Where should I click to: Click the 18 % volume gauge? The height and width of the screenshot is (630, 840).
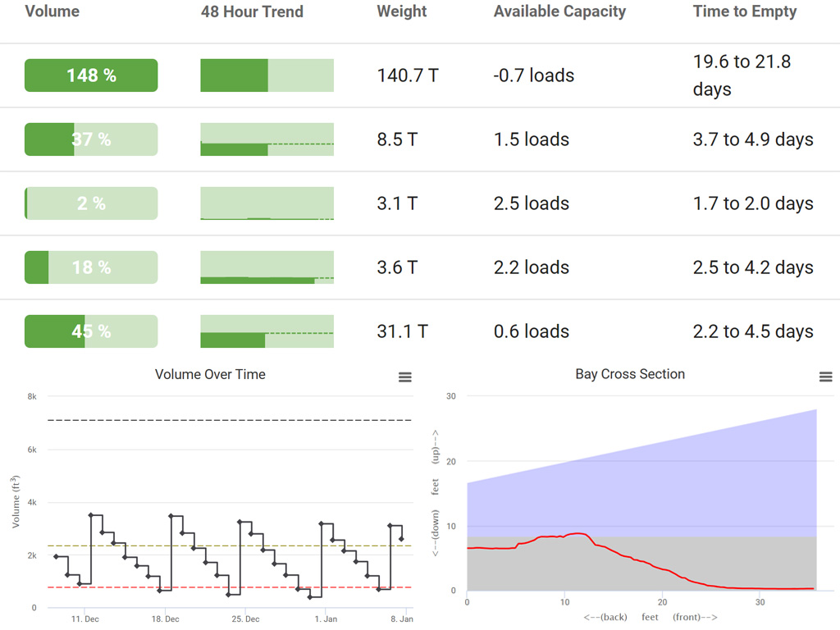(90, 267)
